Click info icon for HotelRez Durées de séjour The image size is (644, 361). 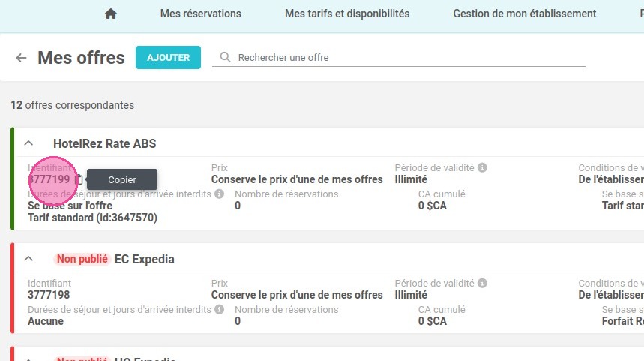220,194
